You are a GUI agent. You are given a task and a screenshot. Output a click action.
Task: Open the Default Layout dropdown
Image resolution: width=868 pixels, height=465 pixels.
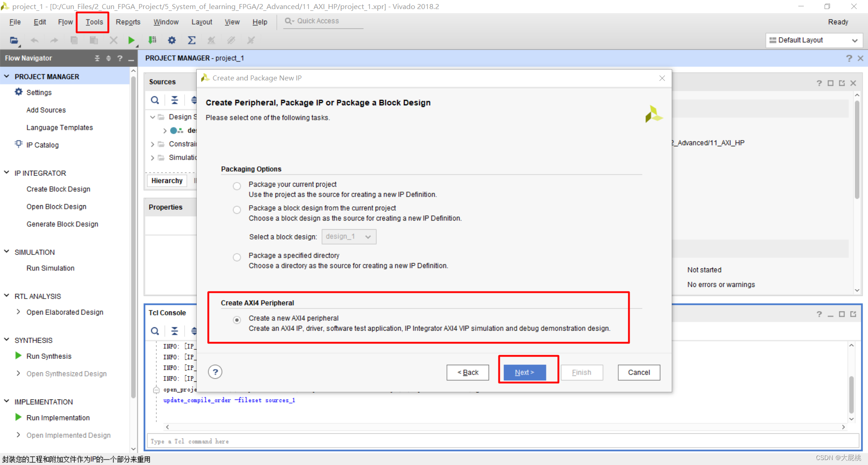point(814,40)
